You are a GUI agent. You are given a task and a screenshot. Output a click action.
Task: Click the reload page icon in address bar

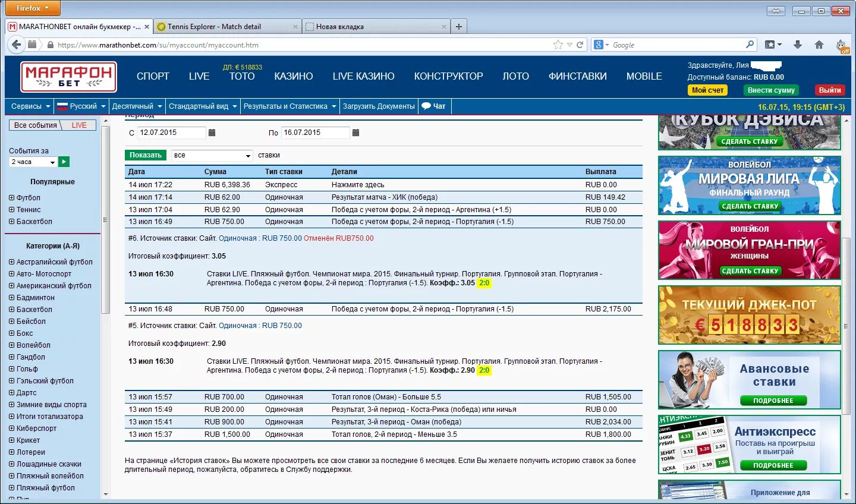(x=580, y=45)
